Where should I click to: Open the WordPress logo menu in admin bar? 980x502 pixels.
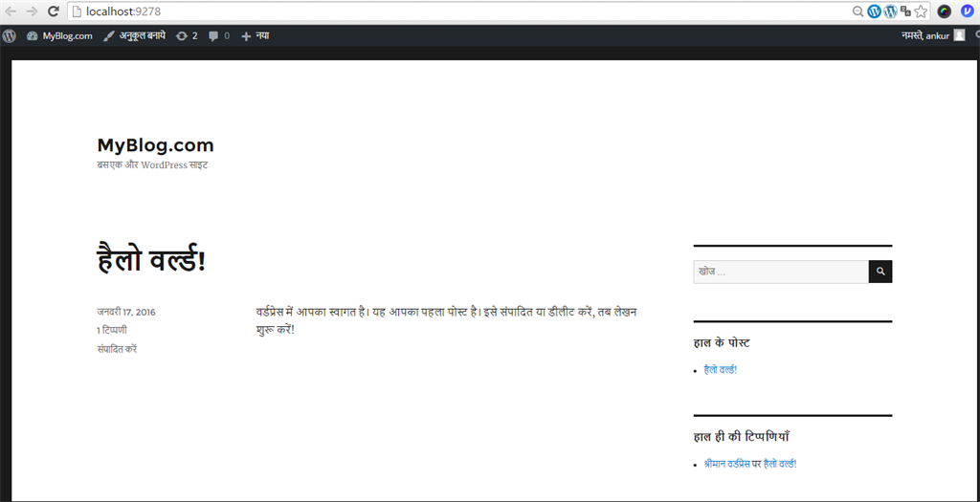tap(9, 36)
